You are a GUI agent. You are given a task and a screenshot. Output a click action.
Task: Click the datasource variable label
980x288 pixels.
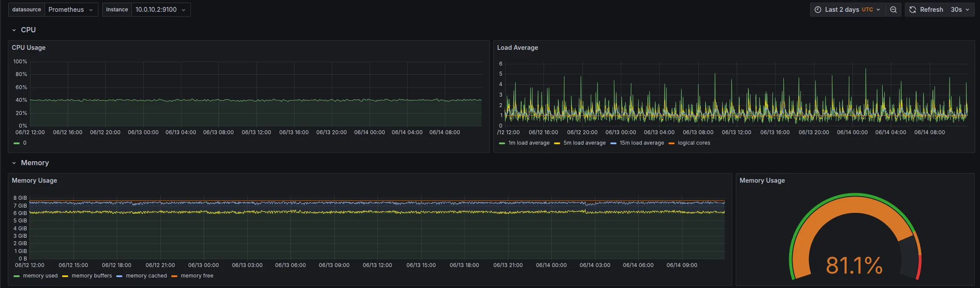click(x=27, y=10)
